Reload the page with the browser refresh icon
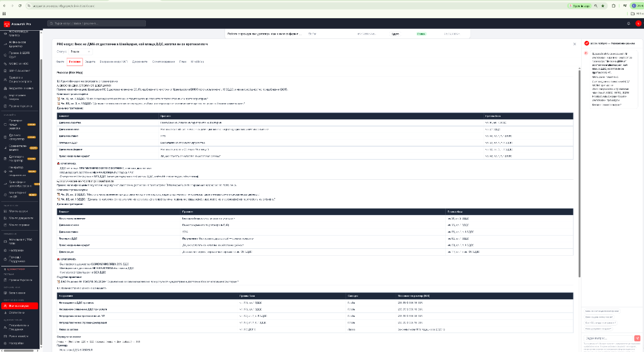The height and width of the screenshot is (352, 644). pos(19,6)
